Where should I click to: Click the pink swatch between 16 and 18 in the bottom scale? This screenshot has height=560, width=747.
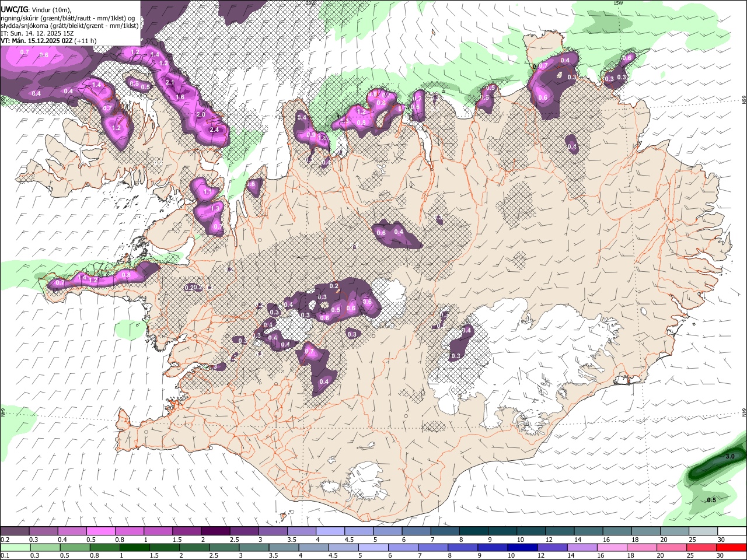coord(611,547)
